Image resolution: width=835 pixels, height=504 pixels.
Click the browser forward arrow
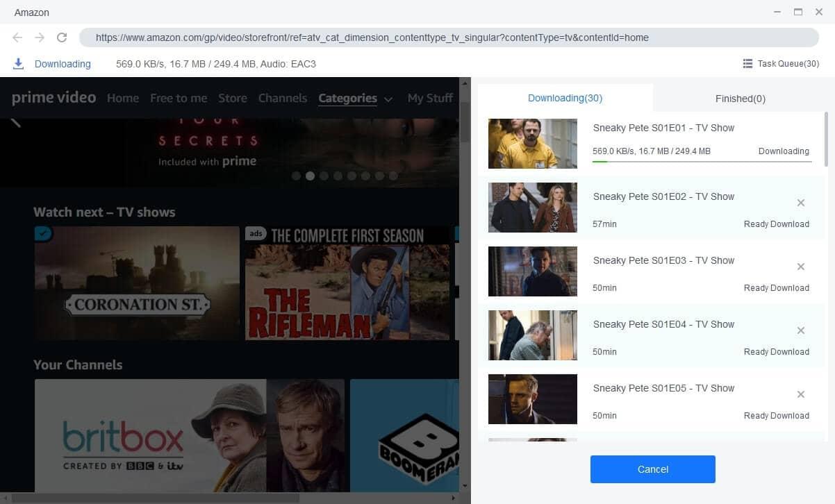tap(40, 37)
